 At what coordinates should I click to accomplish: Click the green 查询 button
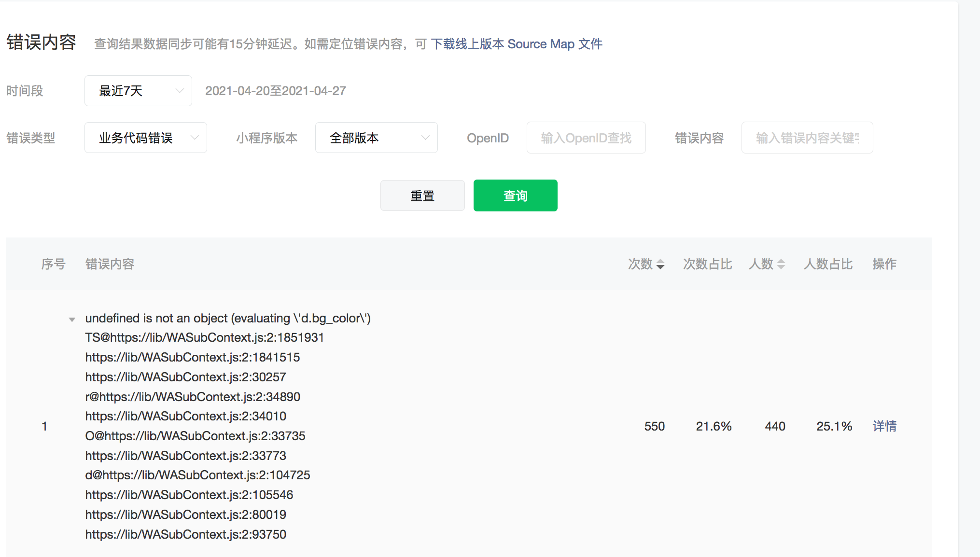click(515, 195)
